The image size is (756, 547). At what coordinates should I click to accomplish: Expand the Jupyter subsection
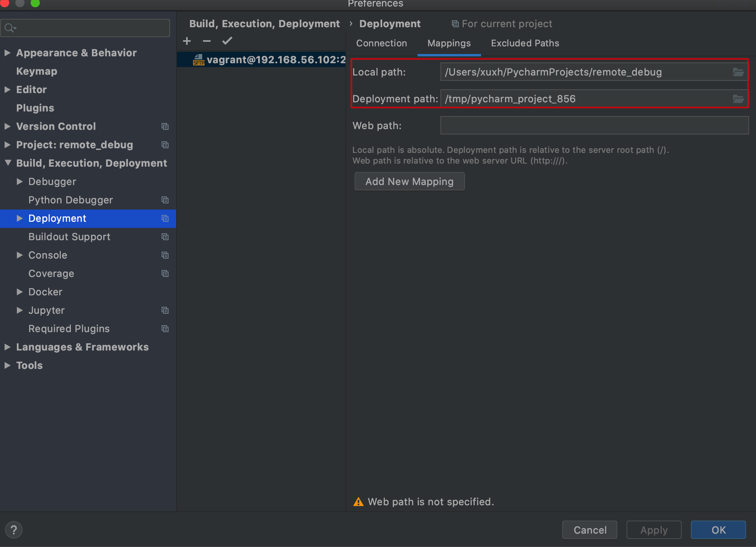(x=20, y=310)
